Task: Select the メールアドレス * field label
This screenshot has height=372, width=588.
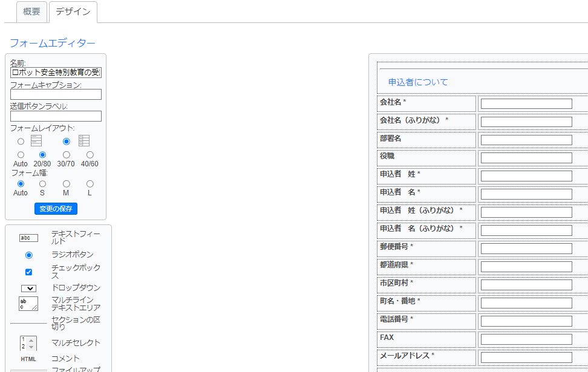Action: (x=407, y=356)
